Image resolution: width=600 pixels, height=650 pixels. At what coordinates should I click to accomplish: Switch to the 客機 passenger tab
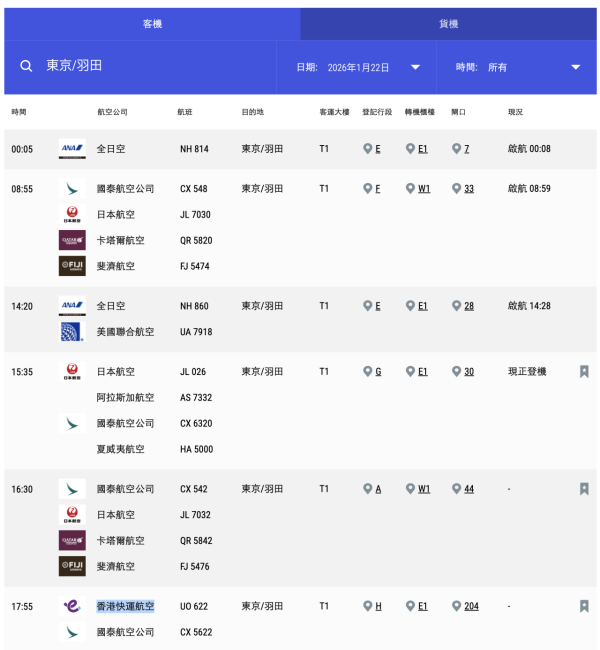point(152,24)
